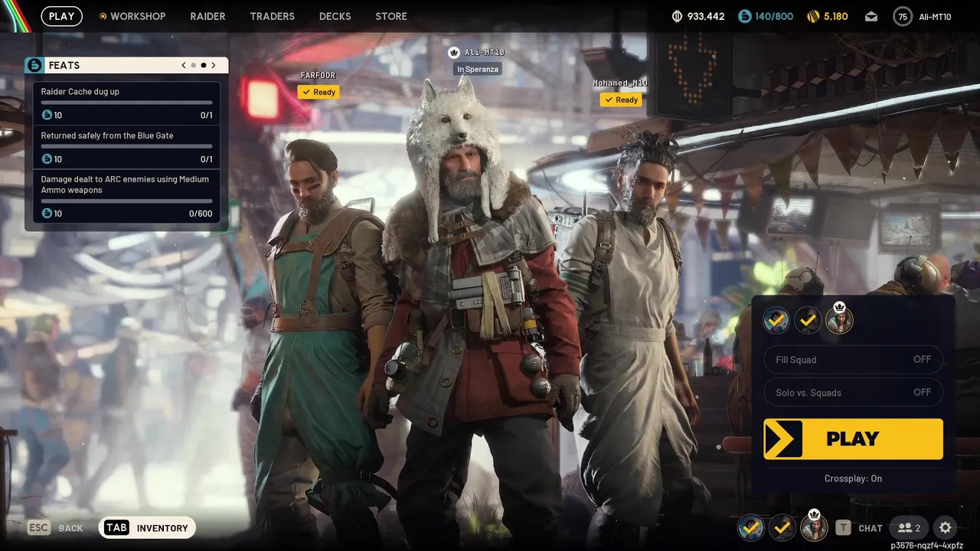980x551 pixels.
Task: Open the STORE tab
Action: [x=391, y=16]
